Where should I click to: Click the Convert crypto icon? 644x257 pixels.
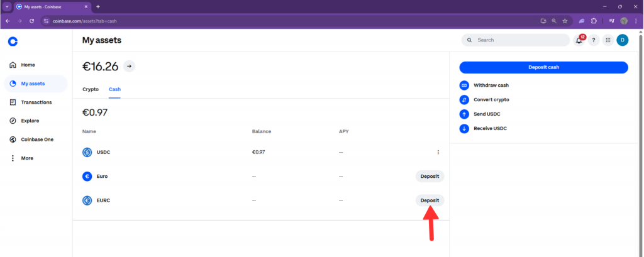pyautogui.click(x=464, y=100)
